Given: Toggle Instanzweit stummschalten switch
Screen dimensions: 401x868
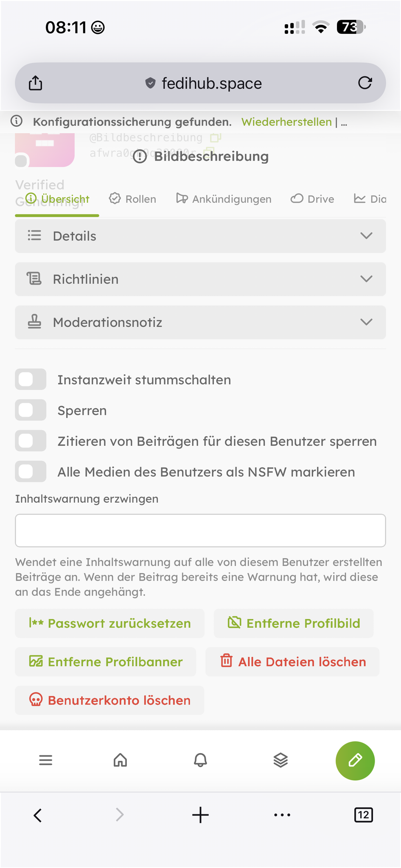Looking at the screenshot, I should pyautogui.click(x=31, y=379).
